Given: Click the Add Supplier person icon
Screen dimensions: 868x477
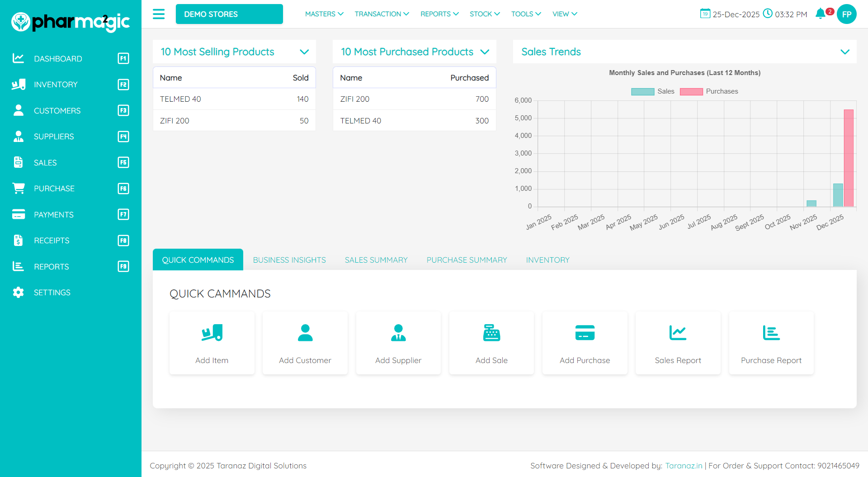Looking at the screenshot, I should tap(398, 333).
